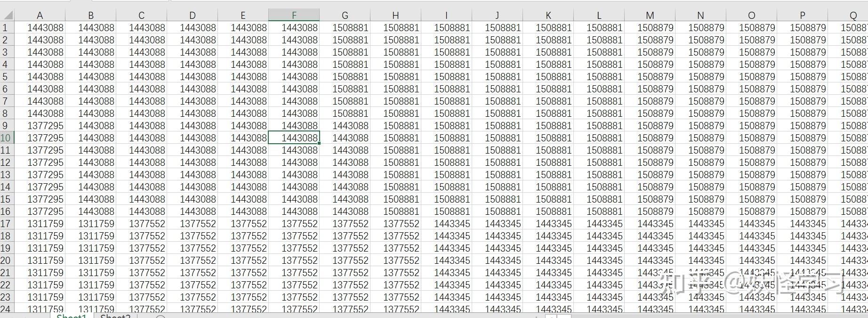This screenshot has height=318, width=868.
Task: Switch to the Sheet2 tab
Action: (115, 316)
